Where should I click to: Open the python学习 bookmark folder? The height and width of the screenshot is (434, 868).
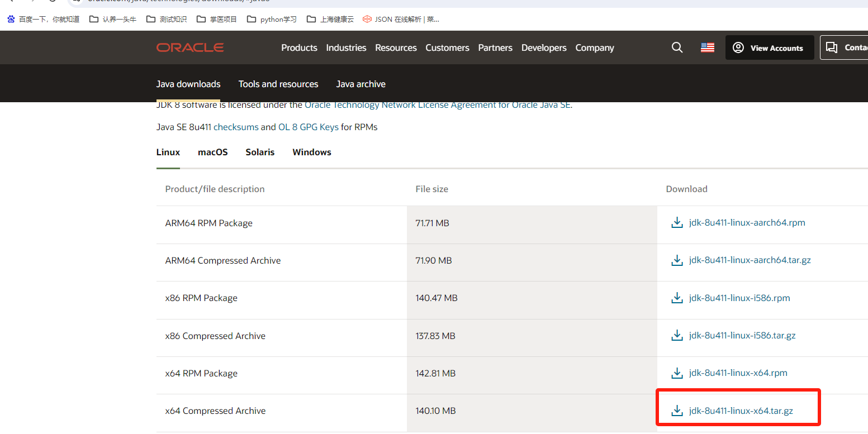272,19
